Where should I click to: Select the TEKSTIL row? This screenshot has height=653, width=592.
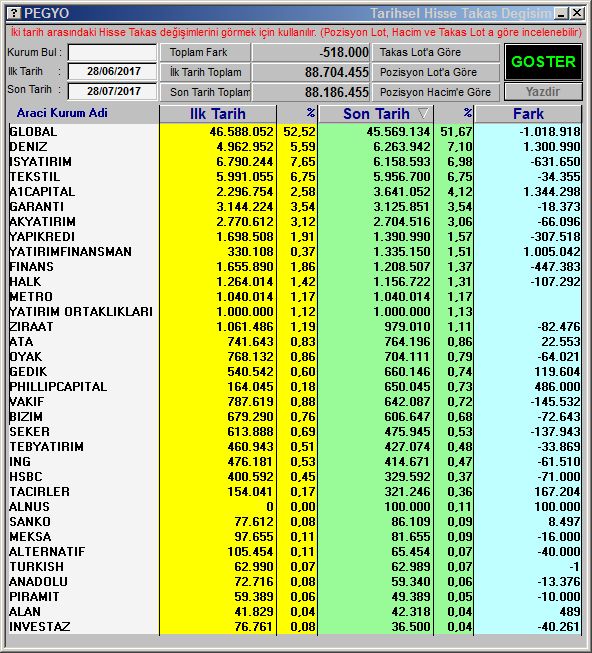tap(295, 177)
